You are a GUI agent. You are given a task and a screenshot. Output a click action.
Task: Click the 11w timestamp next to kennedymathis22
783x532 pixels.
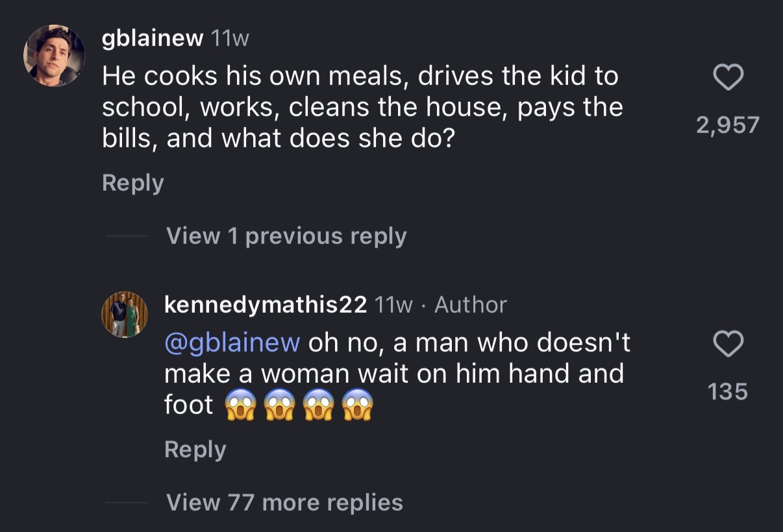tap(393, 305)
